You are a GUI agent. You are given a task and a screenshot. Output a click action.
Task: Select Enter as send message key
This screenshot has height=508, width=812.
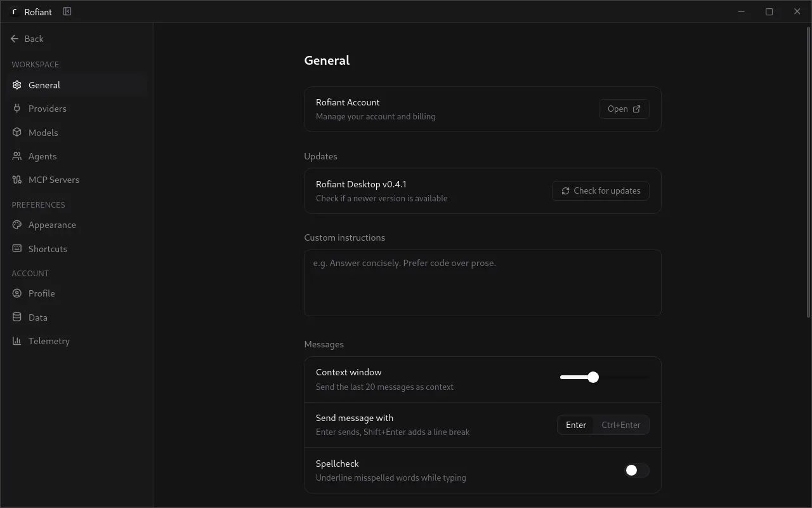click(576, 425)
